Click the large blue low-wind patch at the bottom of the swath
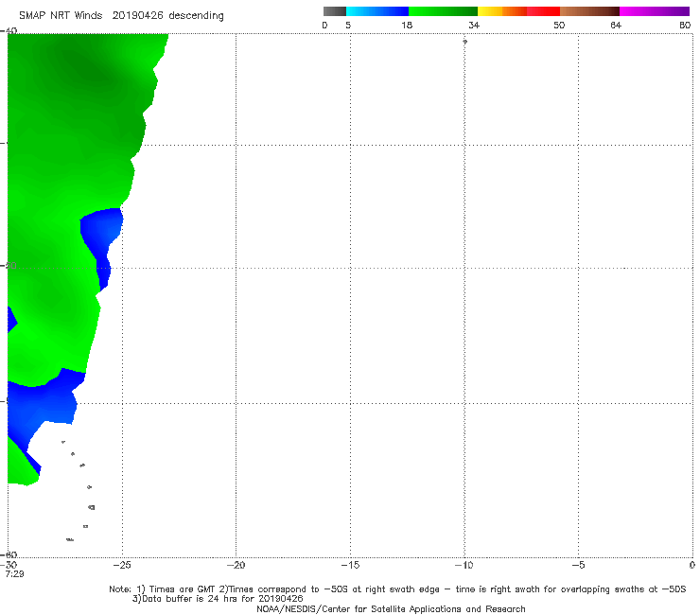Viewport: 700px width, 615px height. click(x=43, y=404)
